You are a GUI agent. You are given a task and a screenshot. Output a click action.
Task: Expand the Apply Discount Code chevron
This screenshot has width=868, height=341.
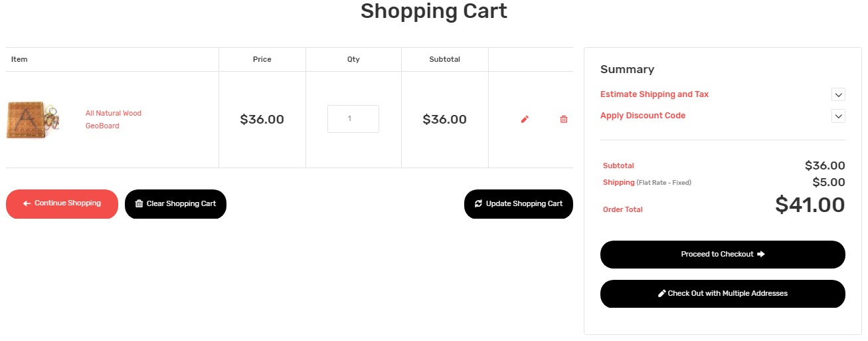point(838,116)
